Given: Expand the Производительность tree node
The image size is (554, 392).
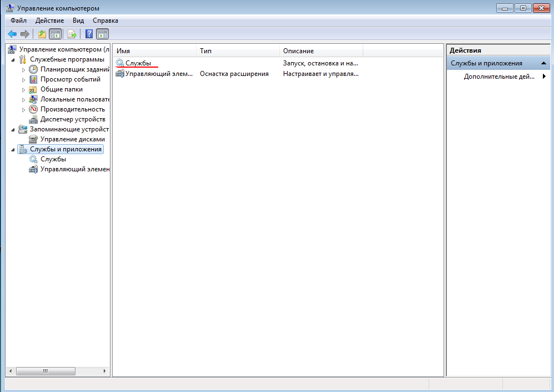Looking at the screenshot, I should (24, 110).
